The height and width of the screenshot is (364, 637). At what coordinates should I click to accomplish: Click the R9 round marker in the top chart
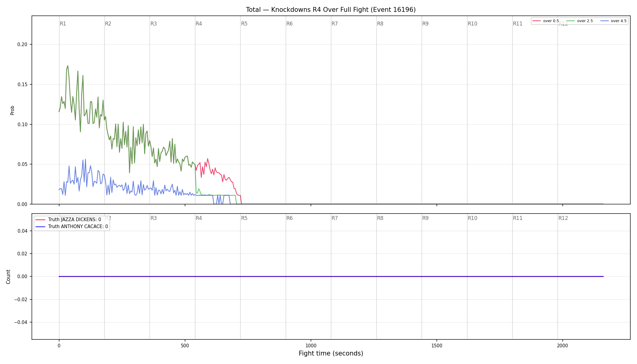pyautogui.click(x=425, y=24)
